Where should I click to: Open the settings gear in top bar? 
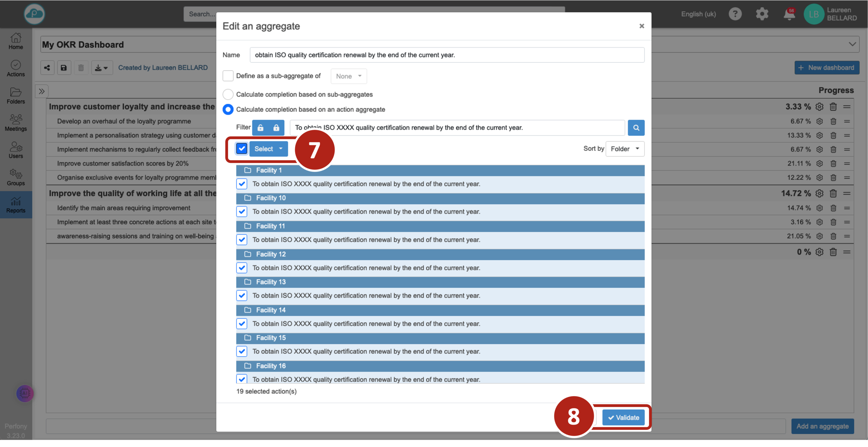click(762, 14)
